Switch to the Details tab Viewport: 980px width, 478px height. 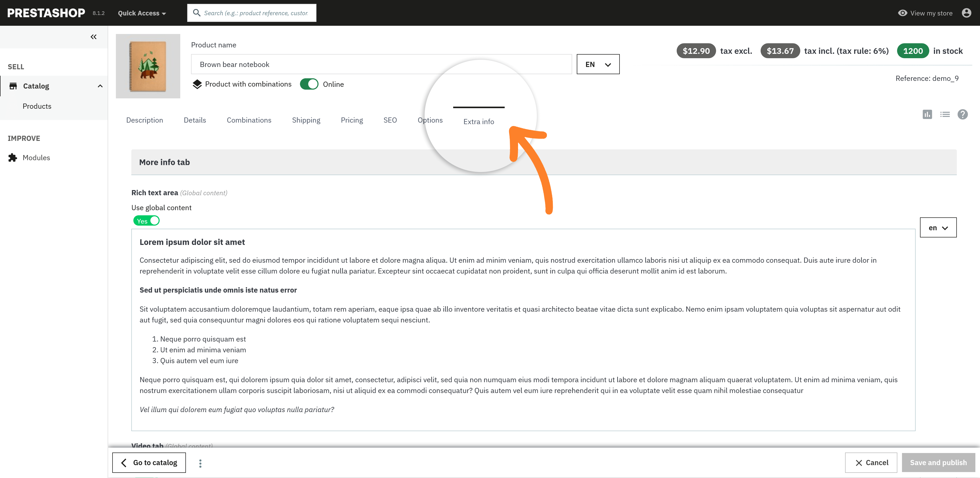(195, 120)
